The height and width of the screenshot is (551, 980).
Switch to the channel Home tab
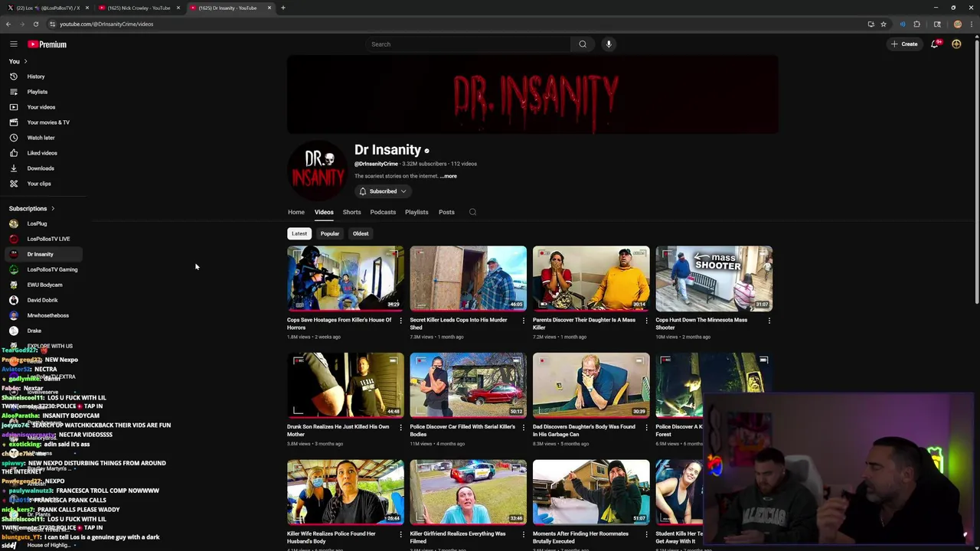click(x=296, y=212)
